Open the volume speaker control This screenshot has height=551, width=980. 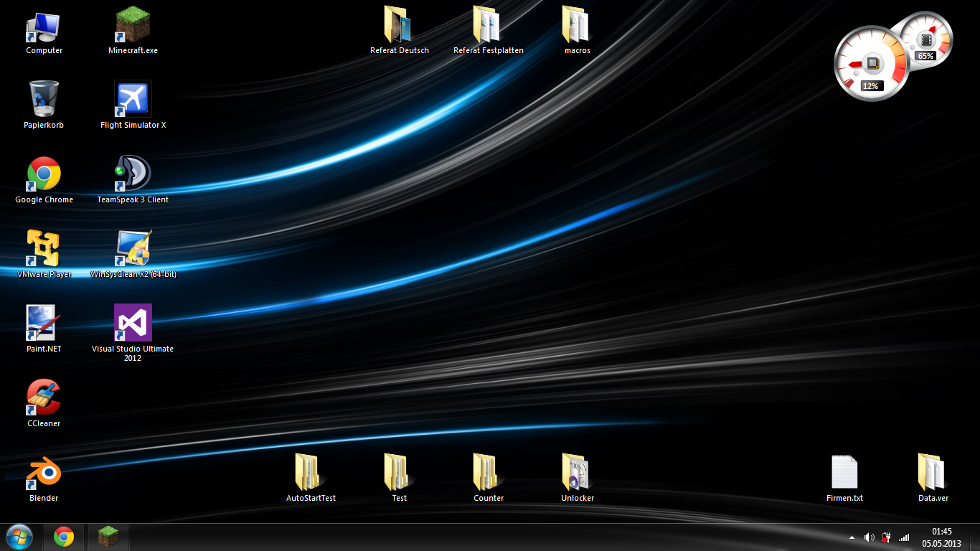[869, 537]
